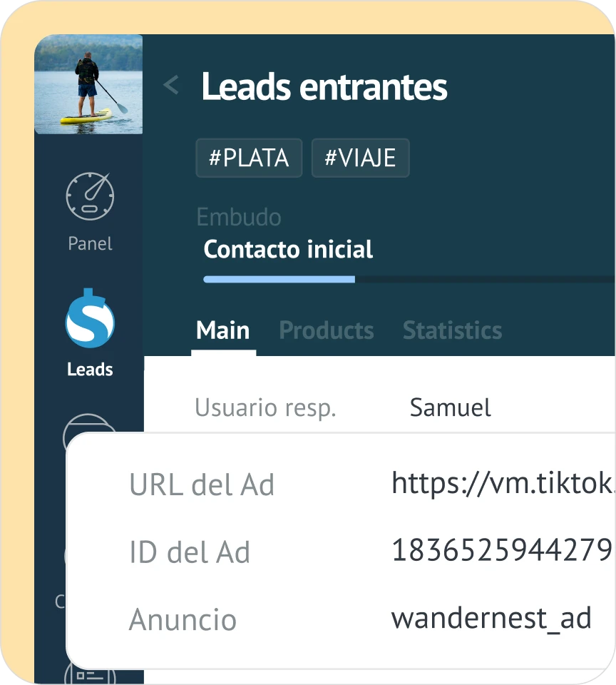Click the URL del Ad field label
This screenshot has width=616, height=685.
pyautogui.click(x=202, y=484)
